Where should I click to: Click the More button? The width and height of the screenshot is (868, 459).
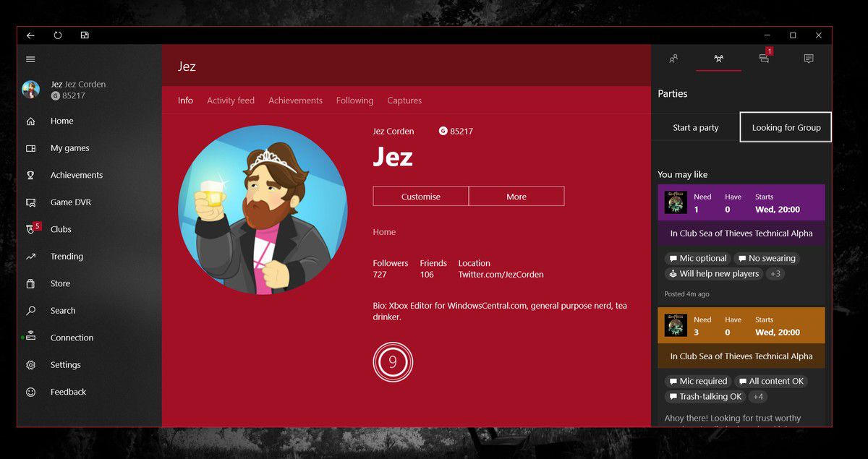point(516,197)
